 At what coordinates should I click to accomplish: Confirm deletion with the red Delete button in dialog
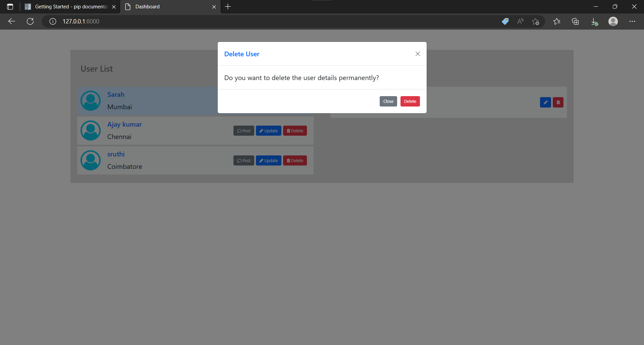pos(410,101)
